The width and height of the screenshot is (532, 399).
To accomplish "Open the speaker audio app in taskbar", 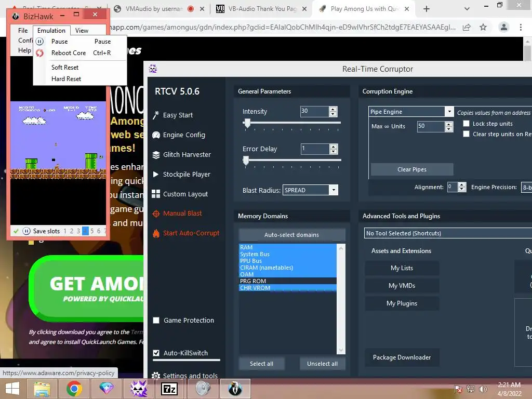I will [203, 389].
